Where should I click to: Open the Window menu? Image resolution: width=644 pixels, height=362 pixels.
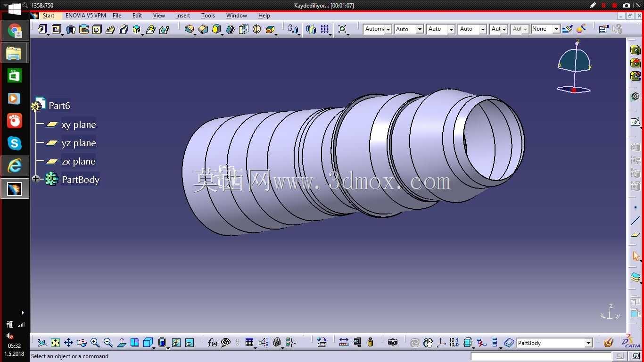[237, 16]
